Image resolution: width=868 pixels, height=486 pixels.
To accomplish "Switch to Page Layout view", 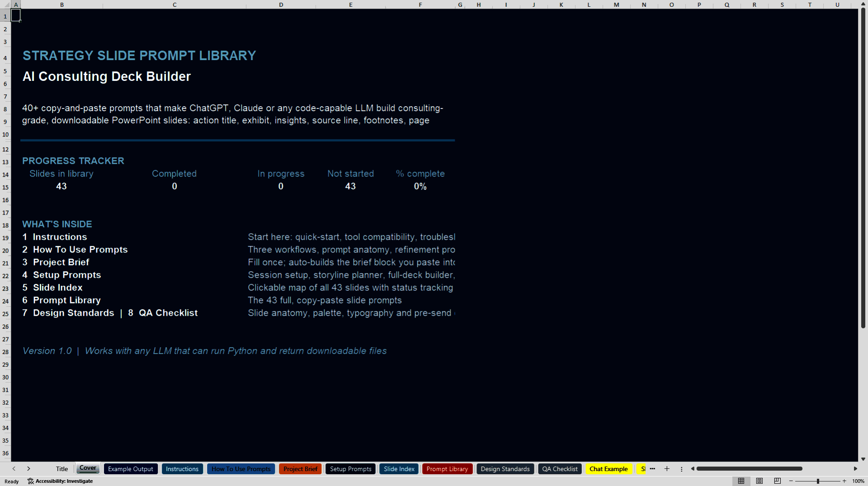I will pos(759,481).
